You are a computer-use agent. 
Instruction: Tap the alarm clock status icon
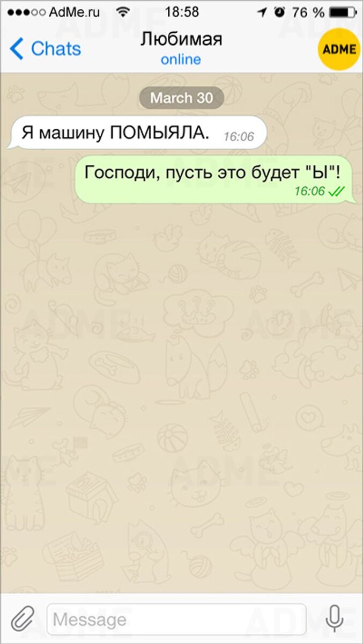click(x=279, y=12)
